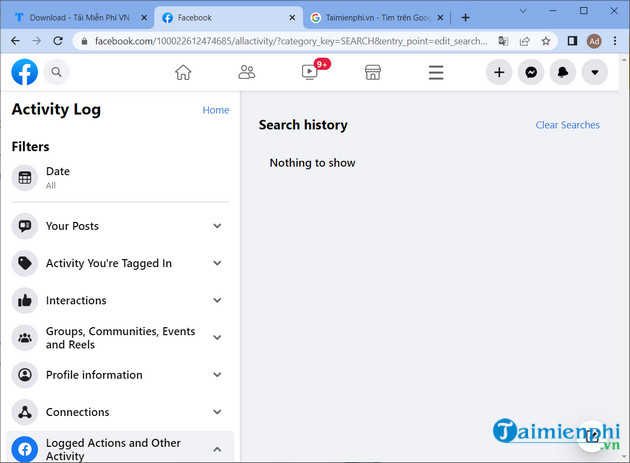Image resolution: width=630 pixels, height=463 pixels.
Task: Expand the Connections chevron
Action: tap(217, 412)
